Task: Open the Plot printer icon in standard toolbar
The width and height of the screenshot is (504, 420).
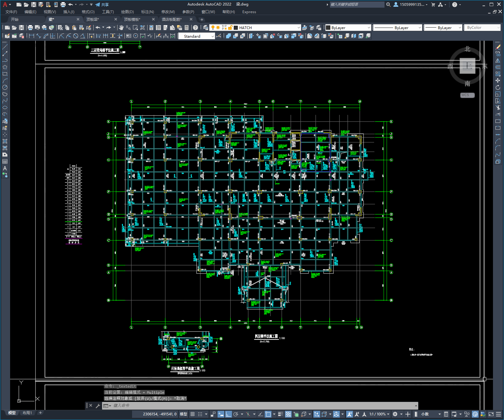Action: click(x=30, y=28)
